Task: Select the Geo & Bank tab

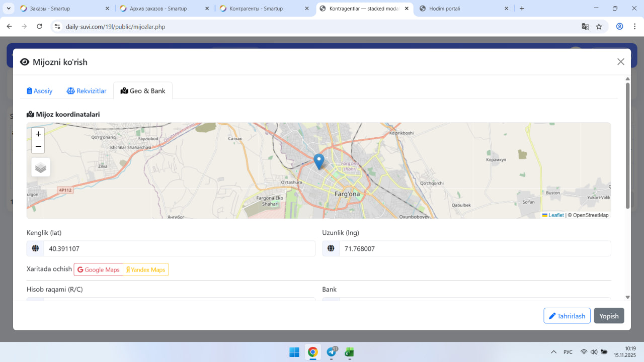Action: (143, 91)
